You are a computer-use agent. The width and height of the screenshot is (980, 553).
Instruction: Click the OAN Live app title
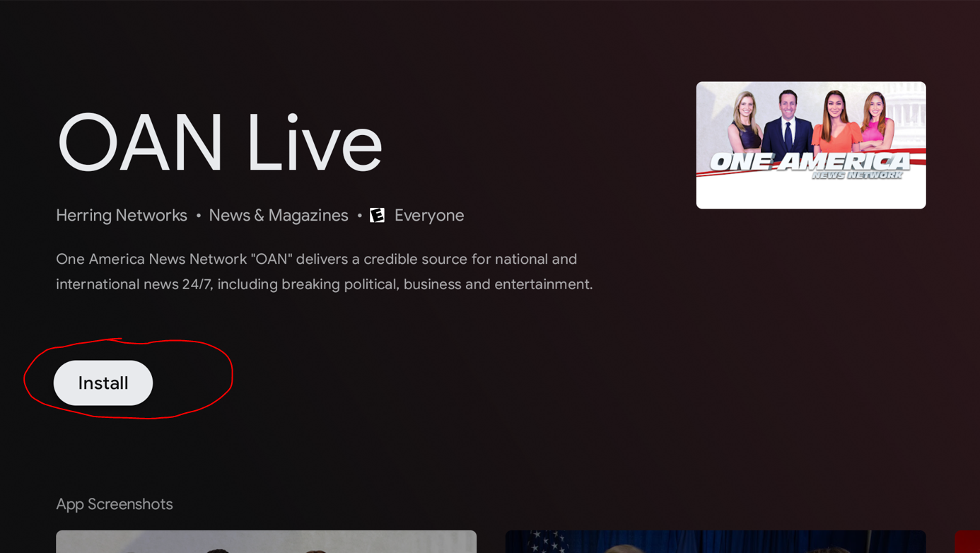(219, 143)
